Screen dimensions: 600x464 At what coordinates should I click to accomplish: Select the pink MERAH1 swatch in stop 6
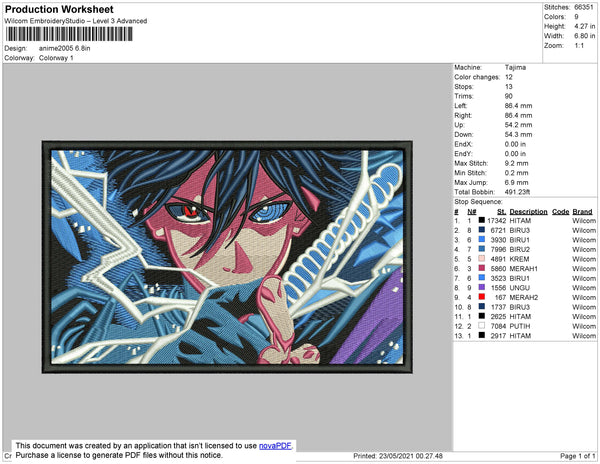click(x=482, y=268)
